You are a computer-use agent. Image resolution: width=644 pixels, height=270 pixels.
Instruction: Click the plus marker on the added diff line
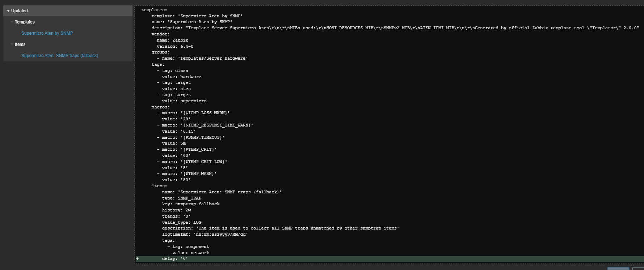pyautogui.click(x=137, y=259)
